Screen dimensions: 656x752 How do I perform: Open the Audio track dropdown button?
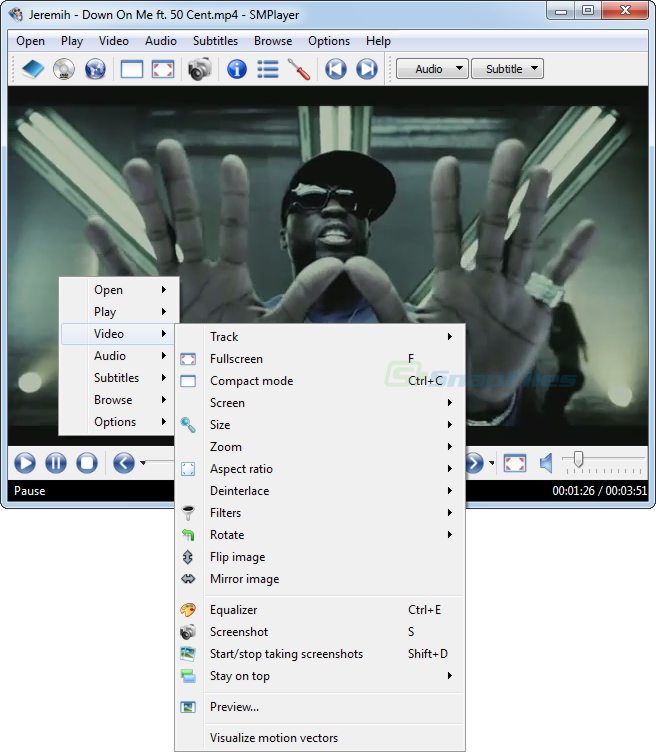pos(433,69)
